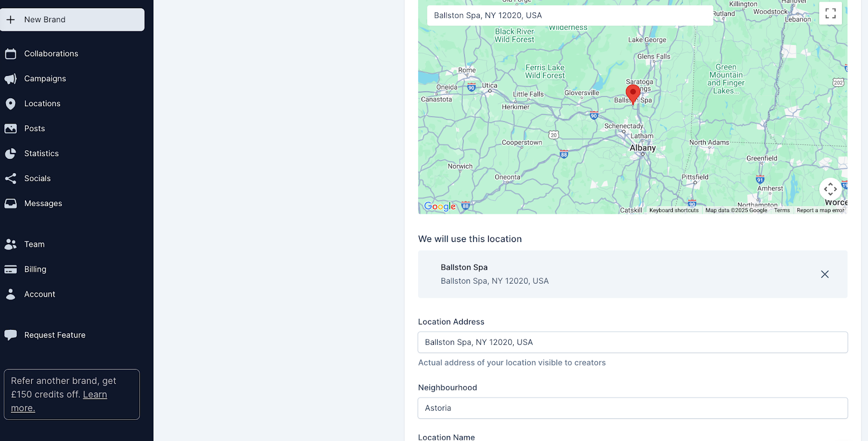
Task: Click the Collaborations calendar icon
Action: (x=10, y=54)
